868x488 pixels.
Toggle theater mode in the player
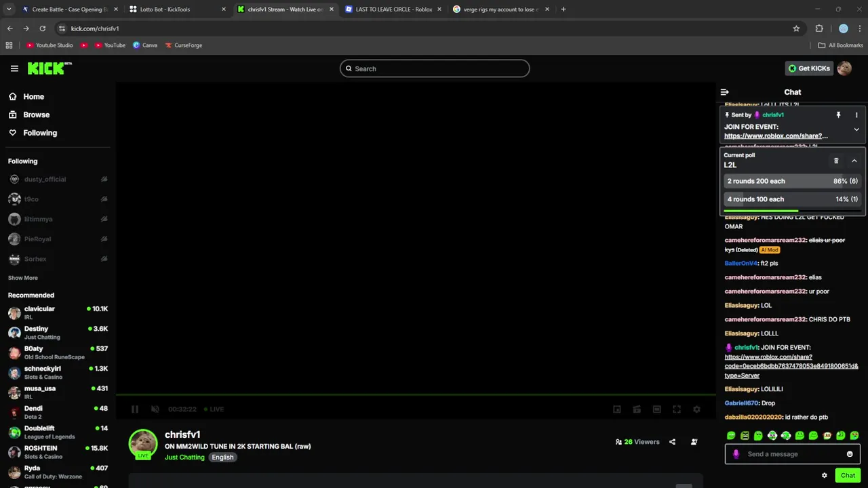pos(656,409)
